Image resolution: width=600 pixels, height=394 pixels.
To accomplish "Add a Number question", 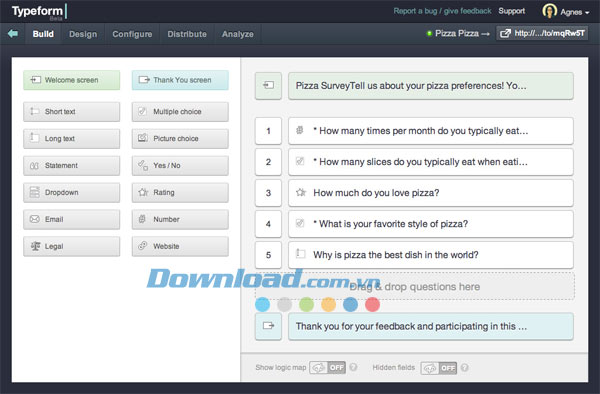I will tap(180, 219).
